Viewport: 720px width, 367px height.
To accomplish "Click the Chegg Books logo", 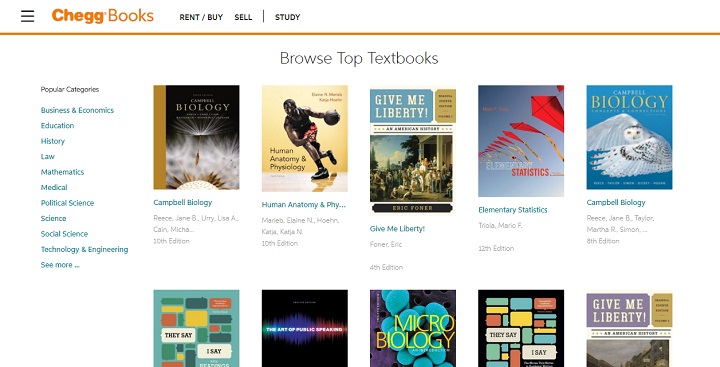I will [x=102, y=16].
